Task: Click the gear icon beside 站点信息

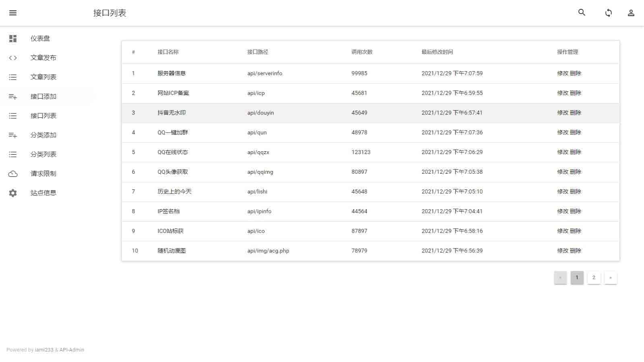Action: pyautogui.click(x=13, y=193)
